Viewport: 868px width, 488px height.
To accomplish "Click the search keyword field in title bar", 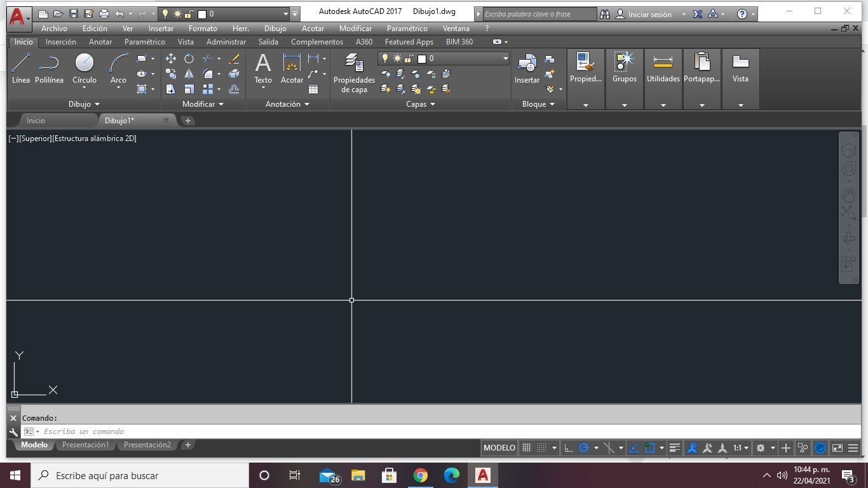I will point(539,14).
